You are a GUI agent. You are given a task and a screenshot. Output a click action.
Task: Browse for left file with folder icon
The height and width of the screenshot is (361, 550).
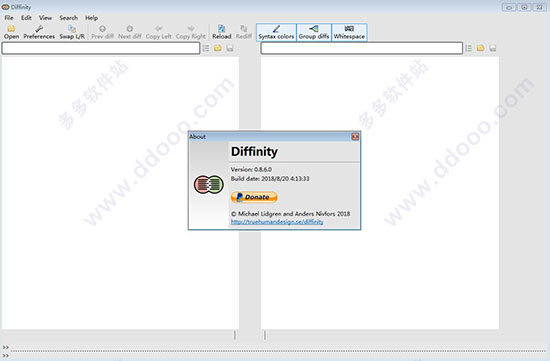coord(218,48)
